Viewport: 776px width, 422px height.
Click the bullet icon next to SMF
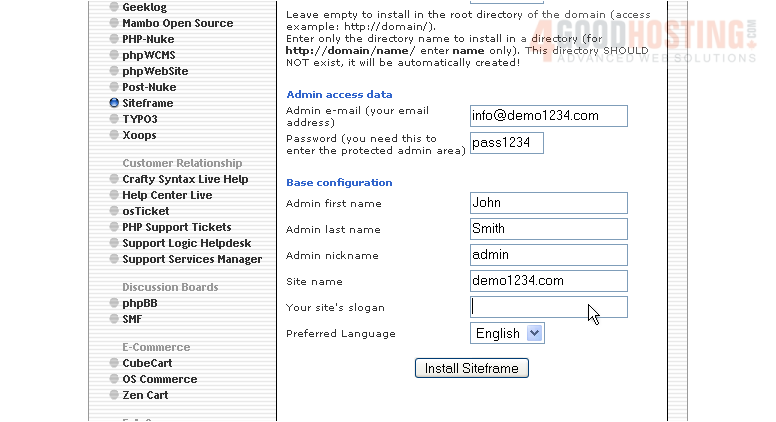[114, 319]
